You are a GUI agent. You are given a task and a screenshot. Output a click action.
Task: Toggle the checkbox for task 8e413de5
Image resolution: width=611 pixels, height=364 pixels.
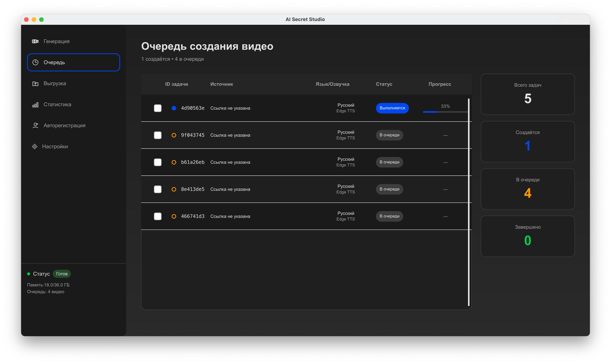click(x=158, y=189)
